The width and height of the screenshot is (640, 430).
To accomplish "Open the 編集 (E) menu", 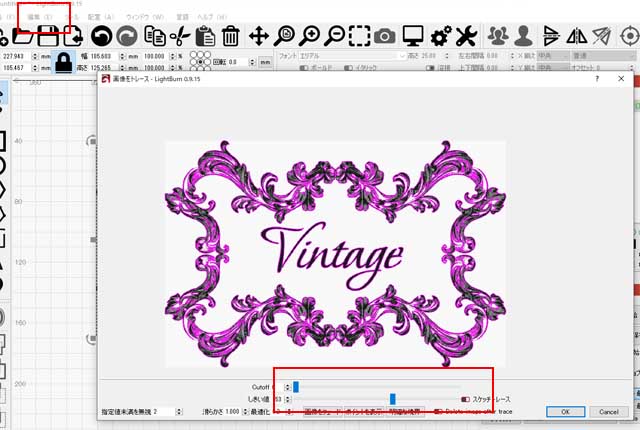I will [40, 17].
